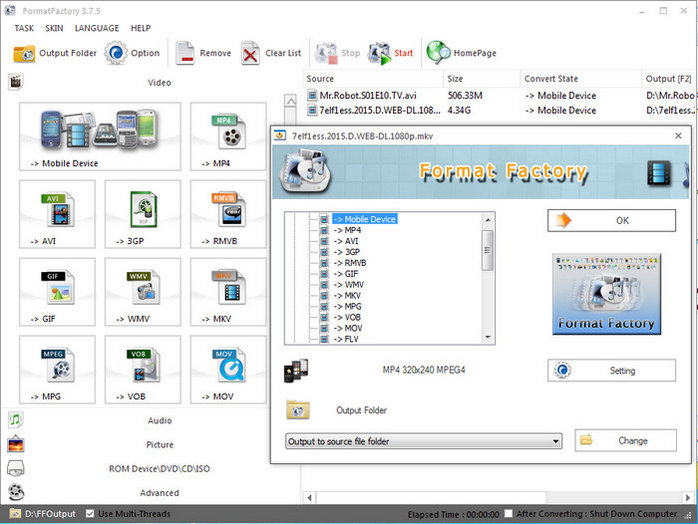
Task: Click the ROM Device drive icon
Action: [x=16, y=468]
